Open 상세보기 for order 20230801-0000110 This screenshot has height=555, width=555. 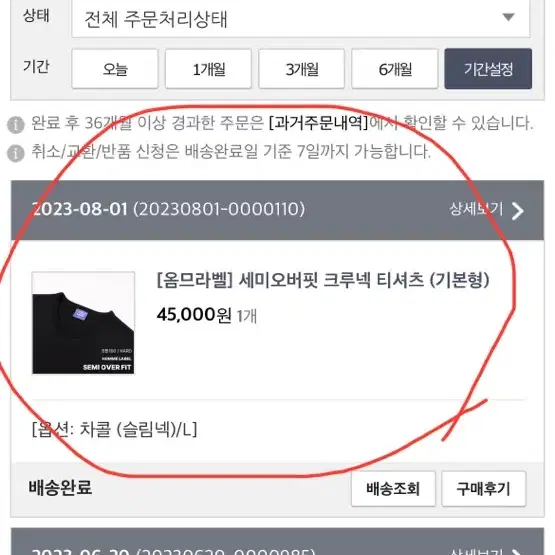pos(476,209)
